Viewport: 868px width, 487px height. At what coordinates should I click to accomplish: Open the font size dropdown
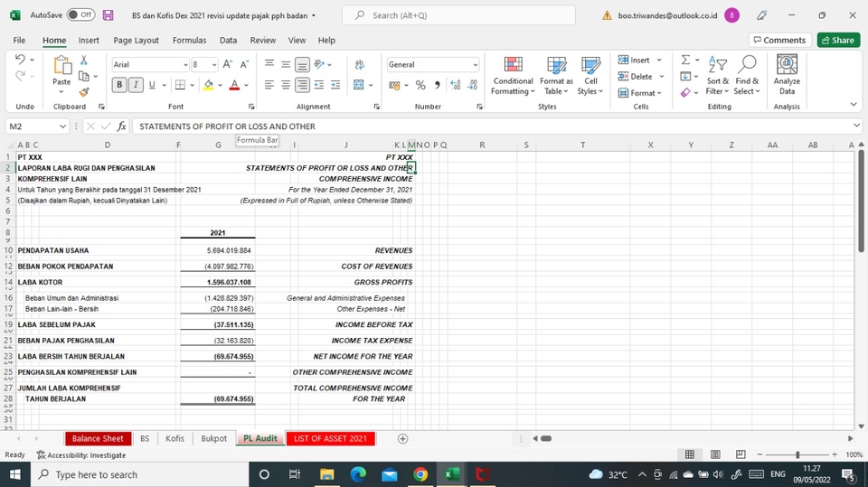tap(214, 65)
